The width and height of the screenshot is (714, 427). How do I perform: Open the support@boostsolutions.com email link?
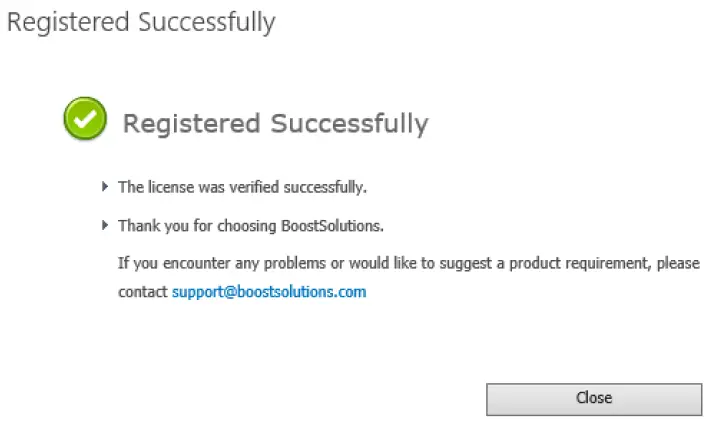coord(269,292)
